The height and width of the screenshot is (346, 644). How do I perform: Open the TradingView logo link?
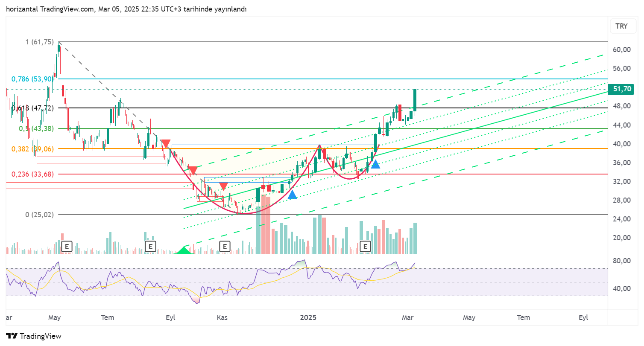click(34, 336)
